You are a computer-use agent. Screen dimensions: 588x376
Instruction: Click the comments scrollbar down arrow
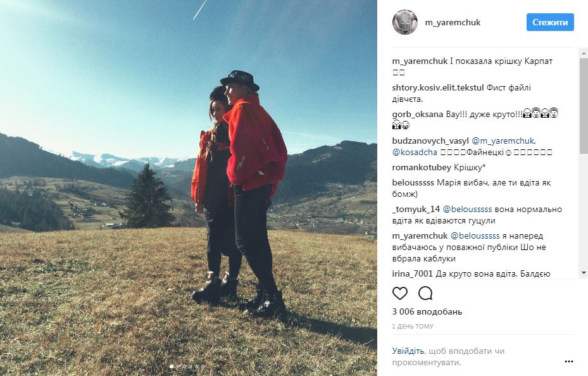[x=584, y=273]
